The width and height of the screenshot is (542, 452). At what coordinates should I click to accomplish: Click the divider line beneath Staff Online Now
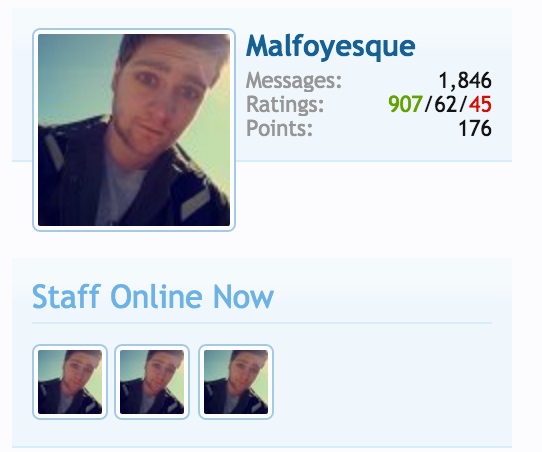pos(262,323)
